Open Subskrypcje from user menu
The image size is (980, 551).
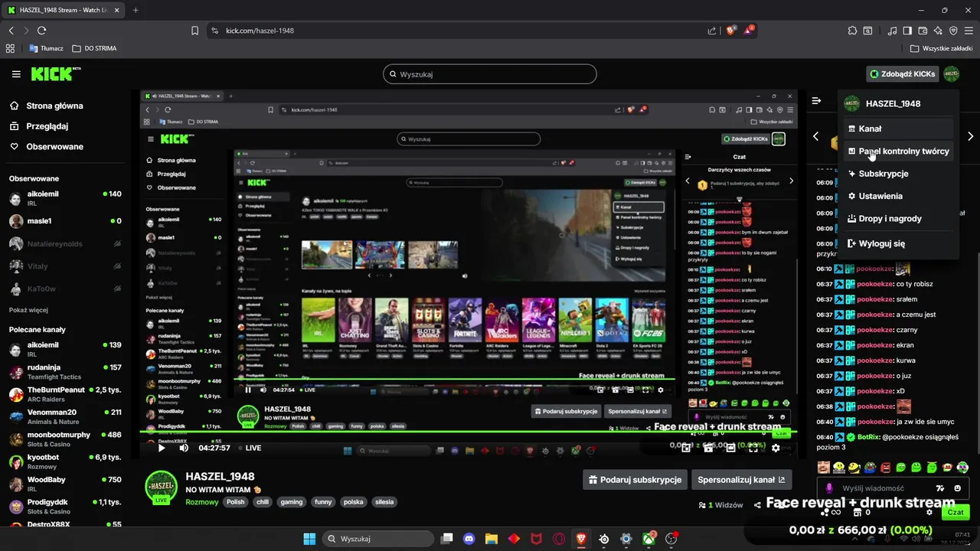(x=899, y=174)
